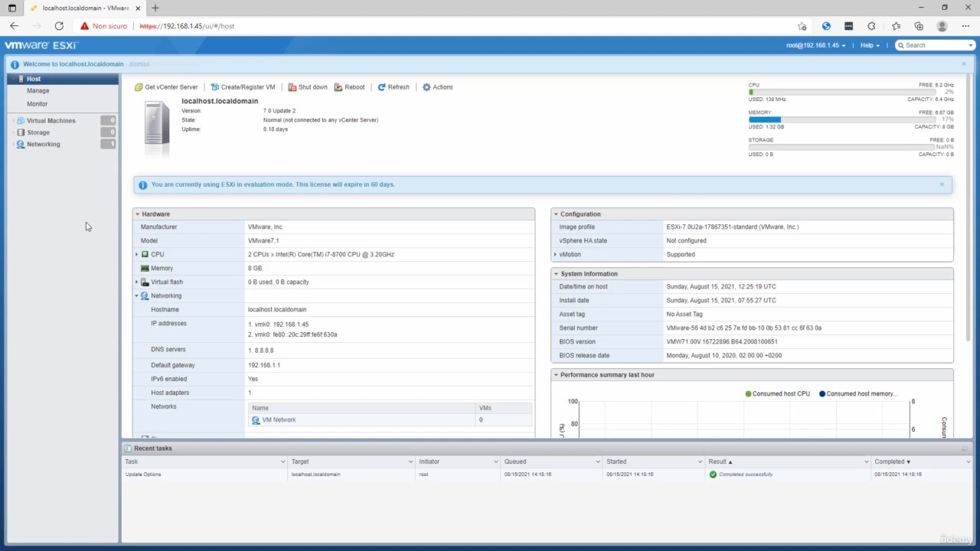Screen dimensions: 980x551
Task: Reboot the host
Action: pos(349,87)
